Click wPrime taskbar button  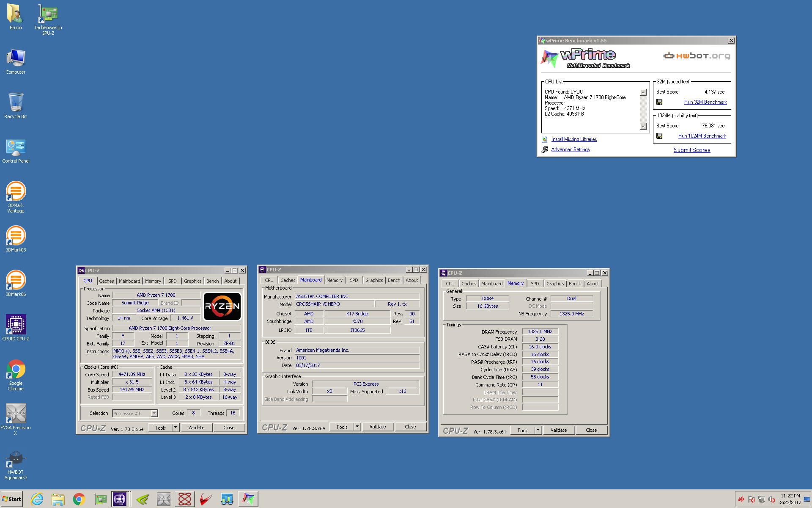click(x=248, y=499)
